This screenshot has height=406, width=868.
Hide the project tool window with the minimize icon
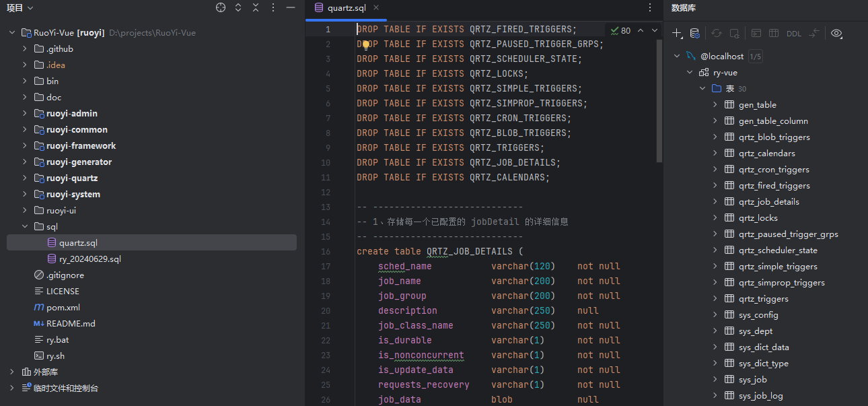click(291, 8)
